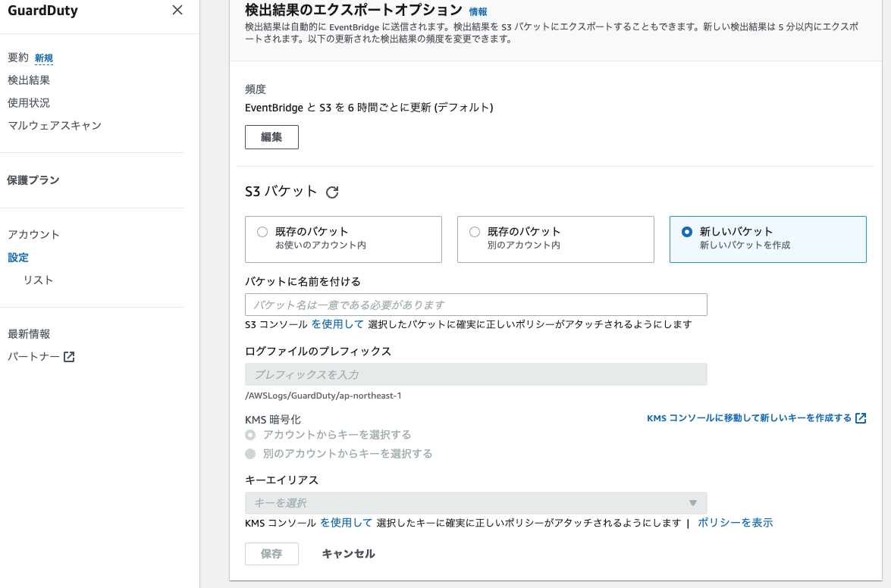Click the 編集 frequency button
The image size is (891, 588).
(271, 137)
